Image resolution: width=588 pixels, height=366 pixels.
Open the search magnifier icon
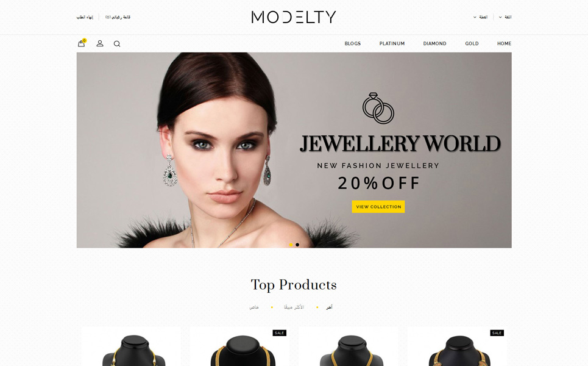pyautogui.click(x=117, y=44)
